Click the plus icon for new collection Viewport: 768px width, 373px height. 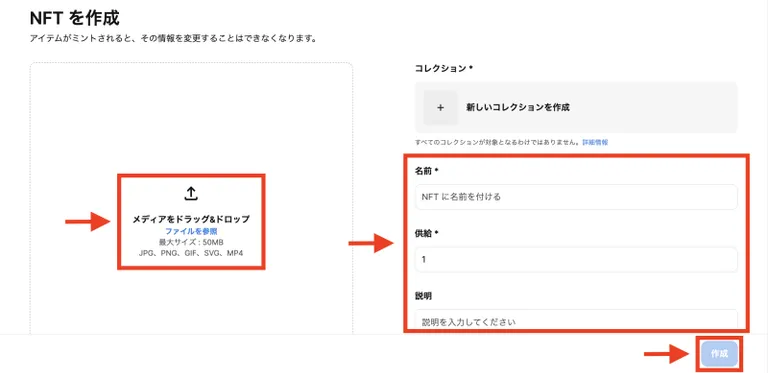pos(440,108)
